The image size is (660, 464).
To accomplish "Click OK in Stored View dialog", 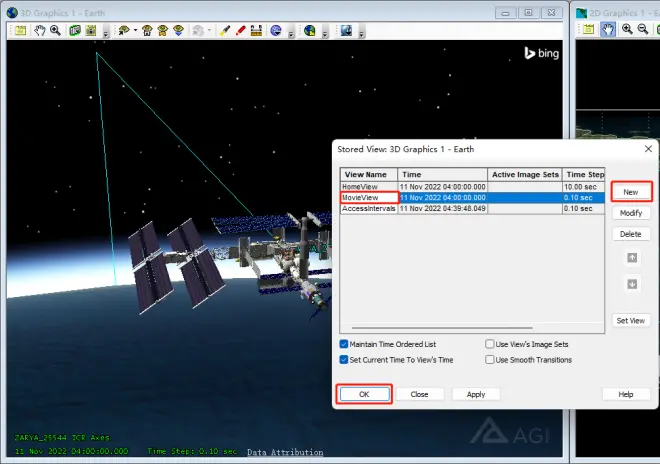I will (364, 394).
